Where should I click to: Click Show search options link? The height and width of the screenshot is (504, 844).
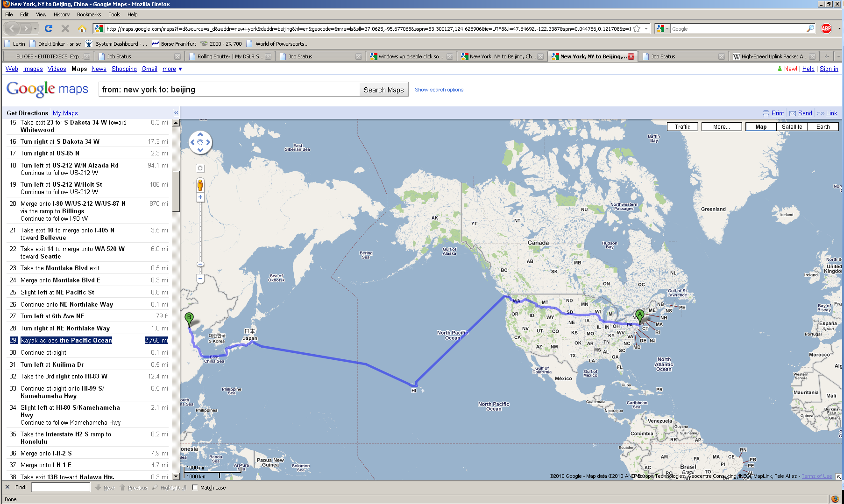coord(439,90)
